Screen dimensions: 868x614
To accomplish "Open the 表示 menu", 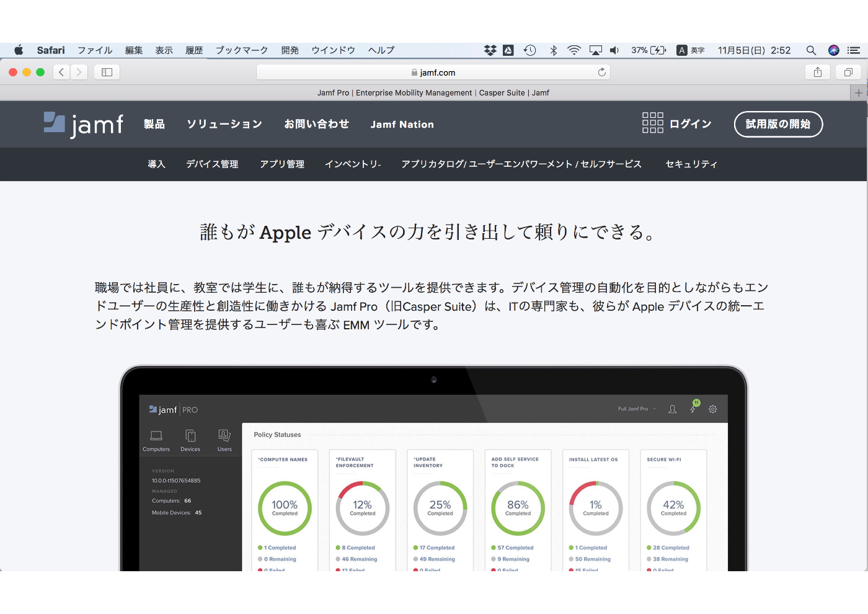I will pyautogui.click(x=164, y=50).
